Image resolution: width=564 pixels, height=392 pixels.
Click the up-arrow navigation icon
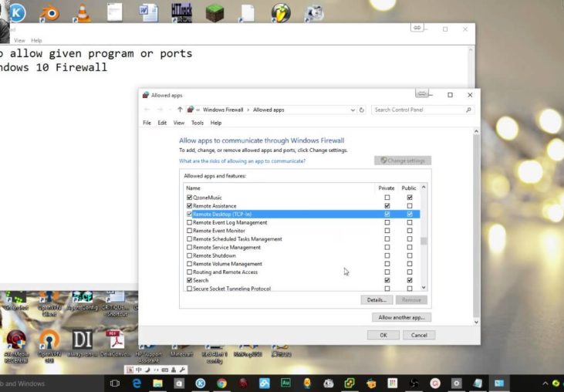pos(180,110)
